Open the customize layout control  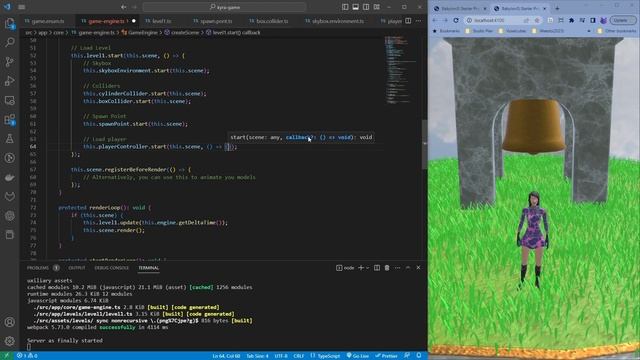click(x=377, y=7)
